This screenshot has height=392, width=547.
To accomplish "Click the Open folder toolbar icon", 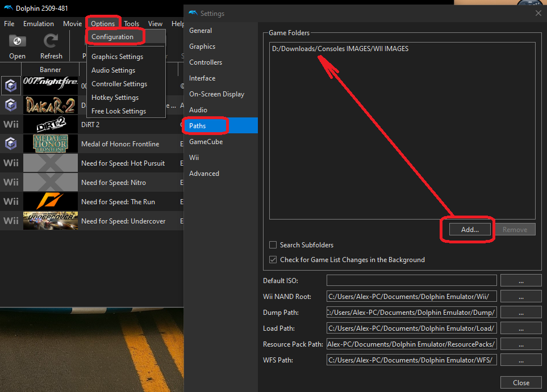I will [x=17, y=41].
